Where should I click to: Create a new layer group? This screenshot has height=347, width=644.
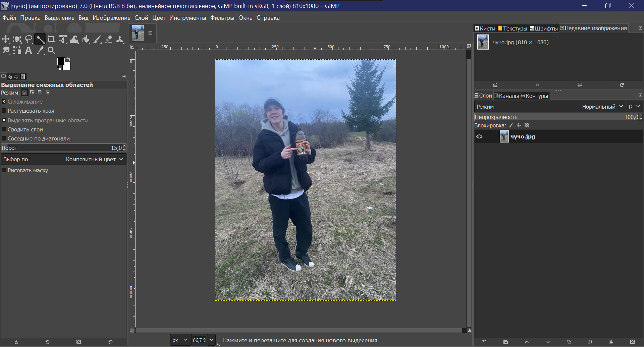click(x=505, y=342)
